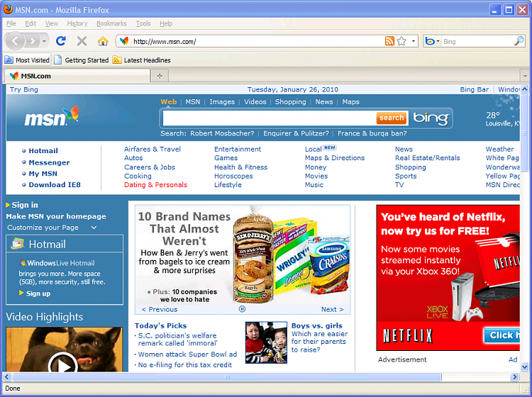Click the msn butterfly logo
532x397 pixels.
pyautogui.click(x=52, y=117)
